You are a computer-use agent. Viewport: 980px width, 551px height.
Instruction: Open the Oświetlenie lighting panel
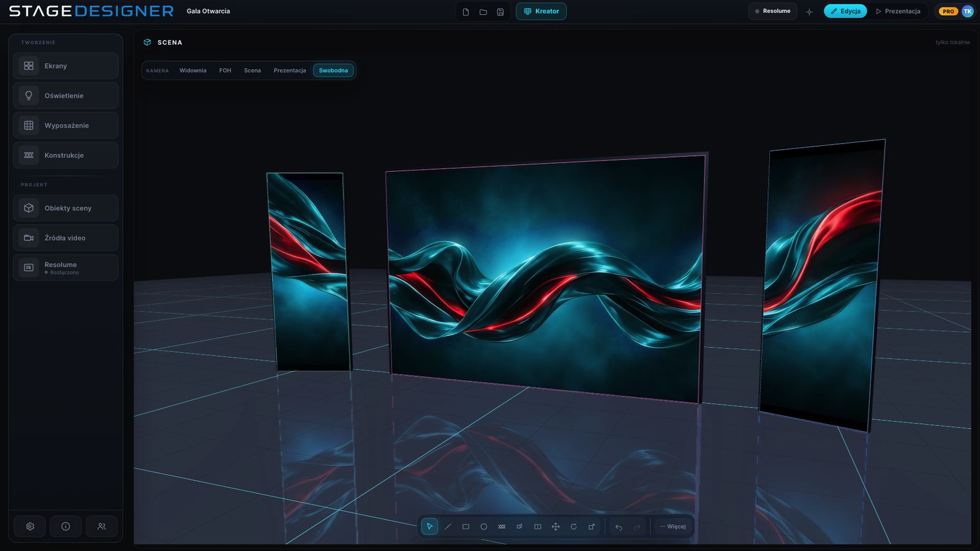pos(66,96)
